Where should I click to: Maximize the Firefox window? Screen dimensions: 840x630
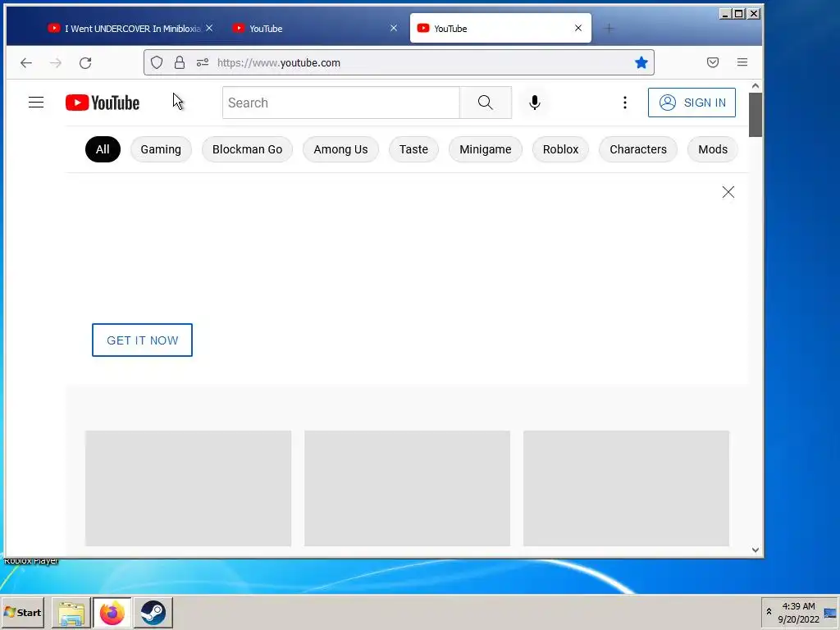(x=739, y=14)
